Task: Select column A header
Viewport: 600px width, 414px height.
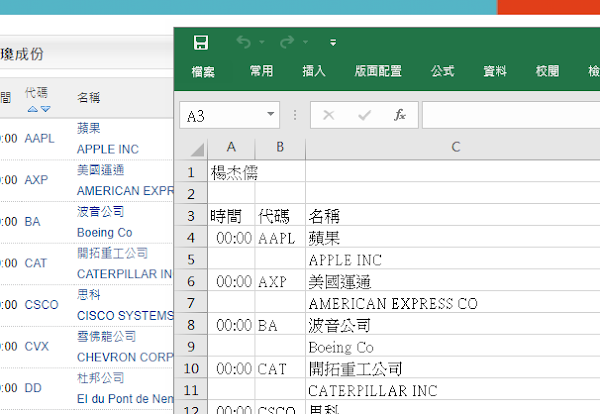Action: (231, 147)
